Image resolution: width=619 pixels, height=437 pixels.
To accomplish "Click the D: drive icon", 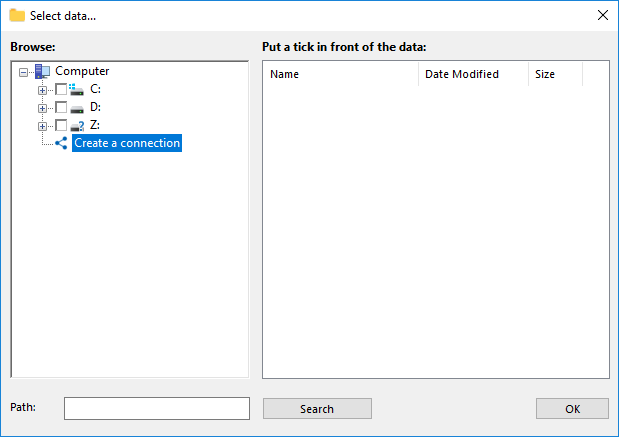I will [x=77, y=107].
